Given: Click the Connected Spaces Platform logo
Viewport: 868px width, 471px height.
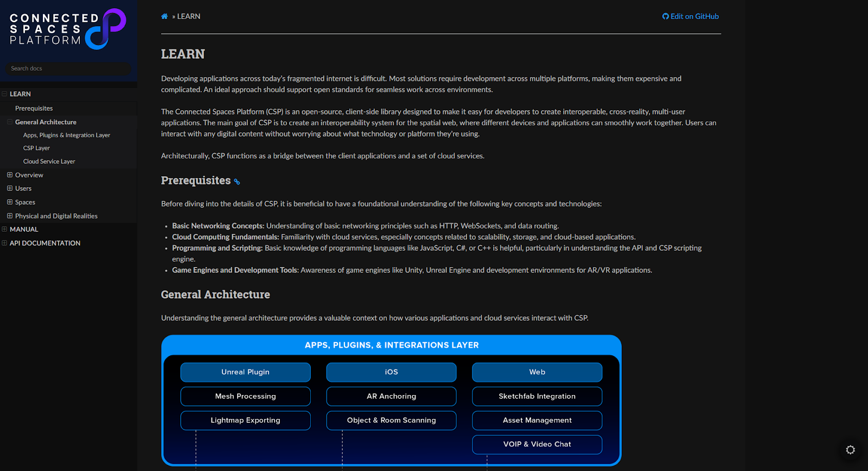Looking at the screenshot, I should coord(68,29).
